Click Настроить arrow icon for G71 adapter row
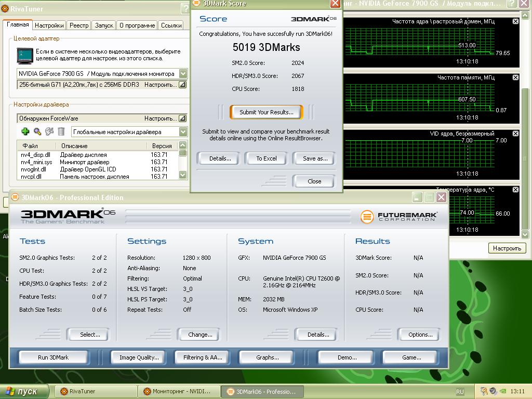The width and height of the screenshot is (532, 399). pyautogui.click(x=182, y=85)
